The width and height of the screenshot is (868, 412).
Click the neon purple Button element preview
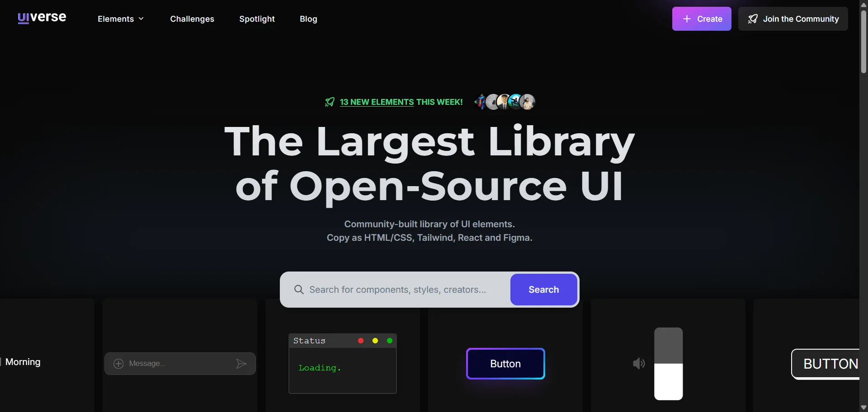point(505,364)
